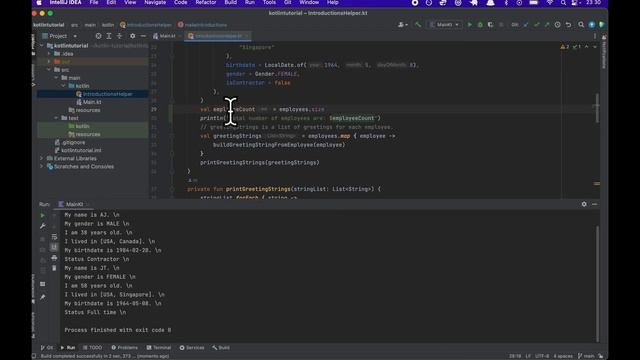Screen dimensions: 640x360
Task: Click the blue IDE updates icon
Action: click(x=592, y=24)
